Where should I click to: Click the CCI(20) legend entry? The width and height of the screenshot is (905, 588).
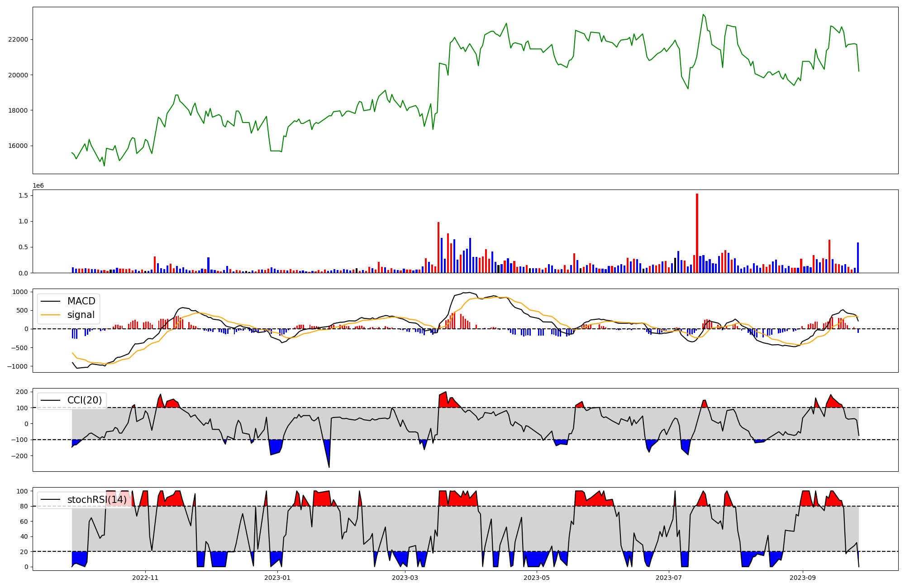84,400
